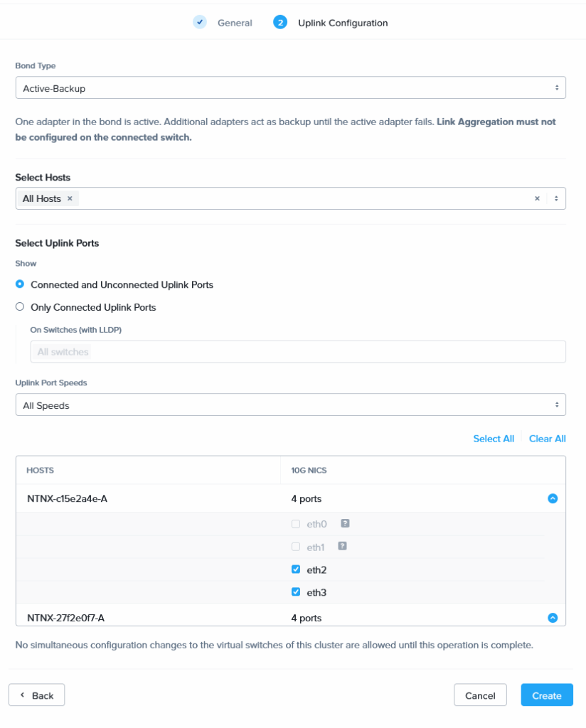
Task: Click the Back button
Action: tap(37, 695)
